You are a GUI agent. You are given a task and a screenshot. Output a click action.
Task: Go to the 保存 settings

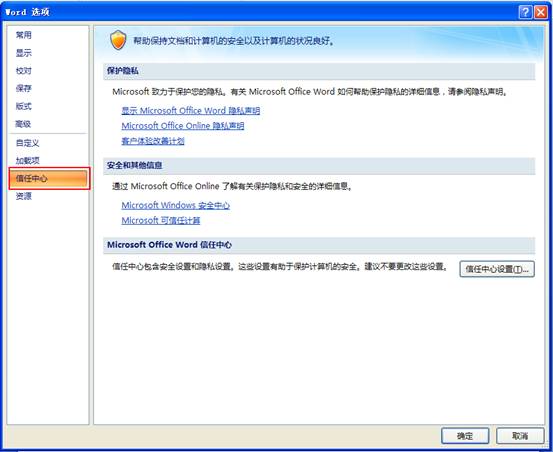24,88
